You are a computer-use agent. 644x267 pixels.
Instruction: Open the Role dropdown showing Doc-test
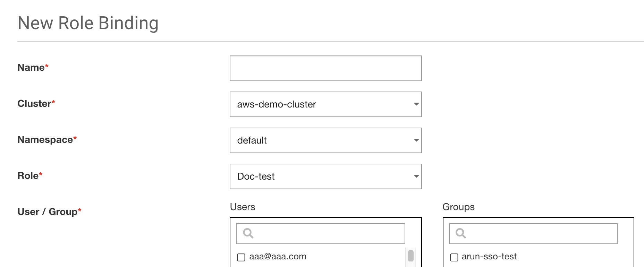325,176
